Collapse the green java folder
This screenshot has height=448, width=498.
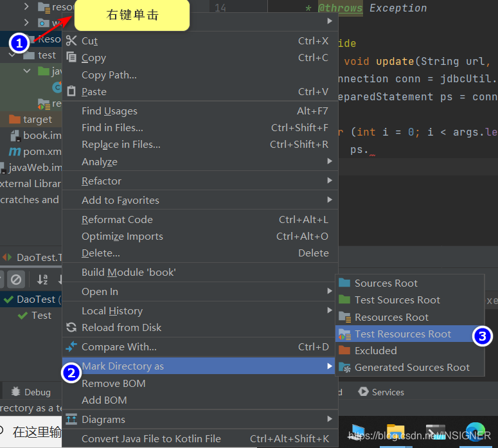coord(27,71)
